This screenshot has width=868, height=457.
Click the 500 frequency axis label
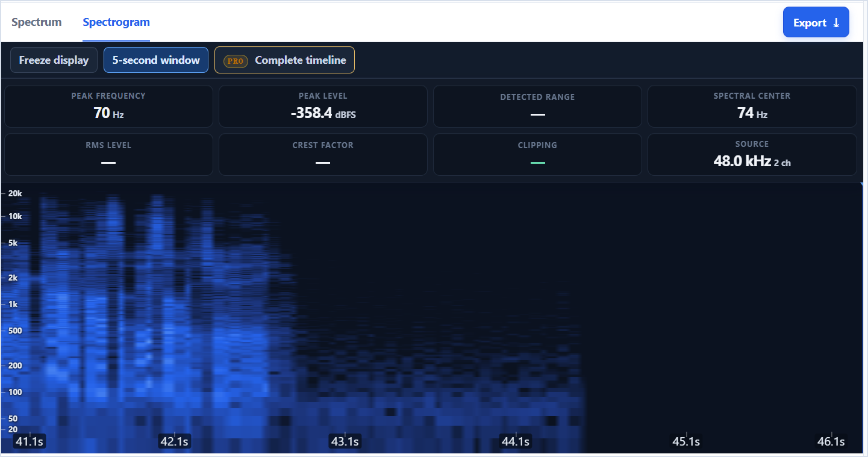click(15, 331)
